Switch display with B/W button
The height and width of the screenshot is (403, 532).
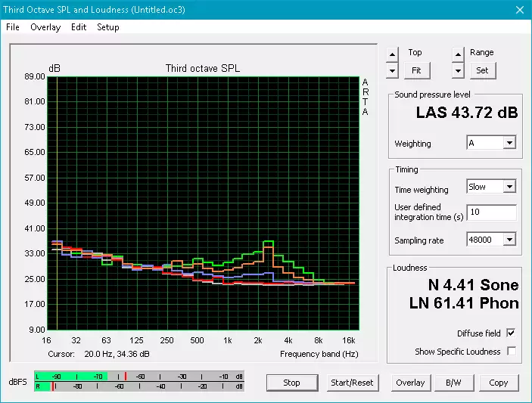pyautogui.click(x=453, y=383)
